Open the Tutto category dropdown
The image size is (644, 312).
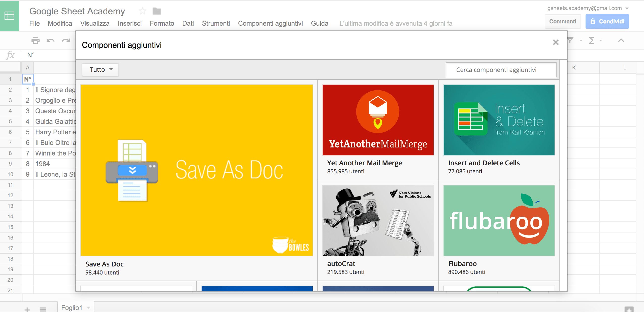[100, 69]
